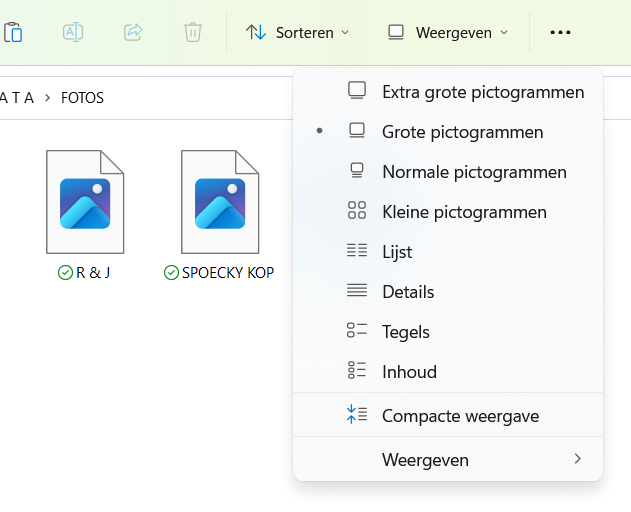
Task: Click the Paste clipboard icon
Action: tap(13, 32)
